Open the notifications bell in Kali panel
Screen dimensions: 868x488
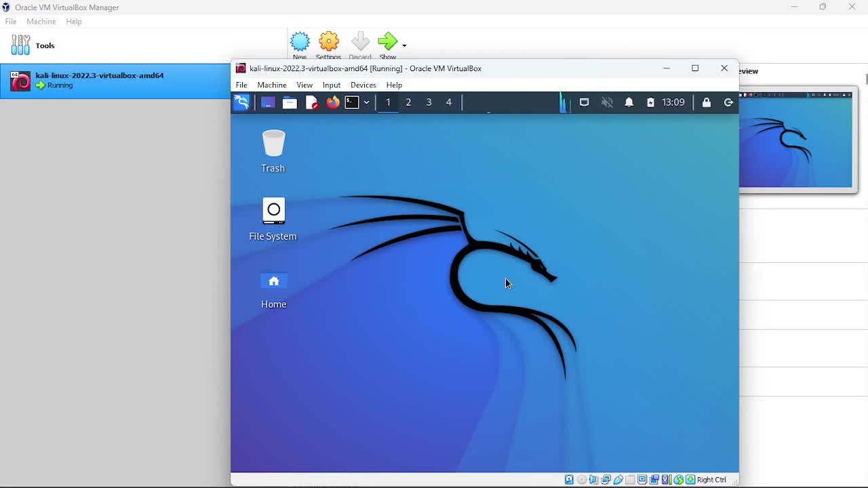629,102
